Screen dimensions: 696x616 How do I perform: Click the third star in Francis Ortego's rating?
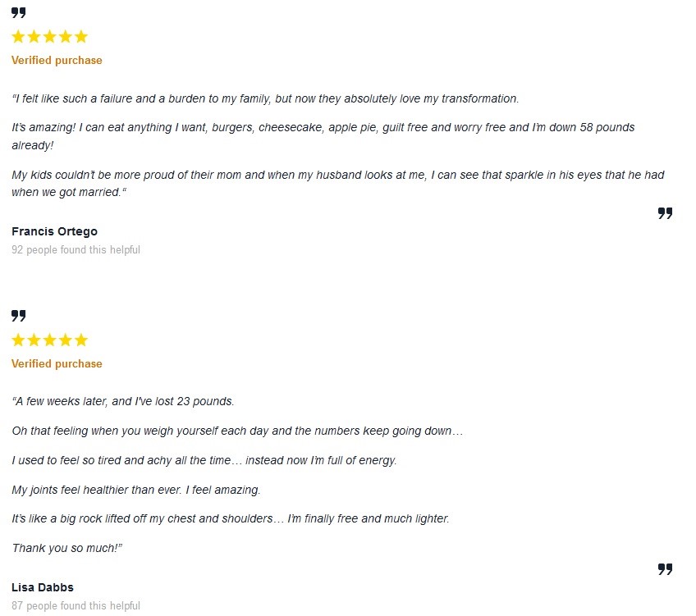49,37
